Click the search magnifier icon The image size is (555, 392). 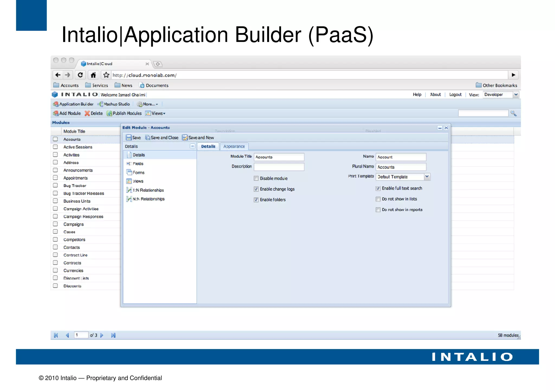(x=513, y=113)
